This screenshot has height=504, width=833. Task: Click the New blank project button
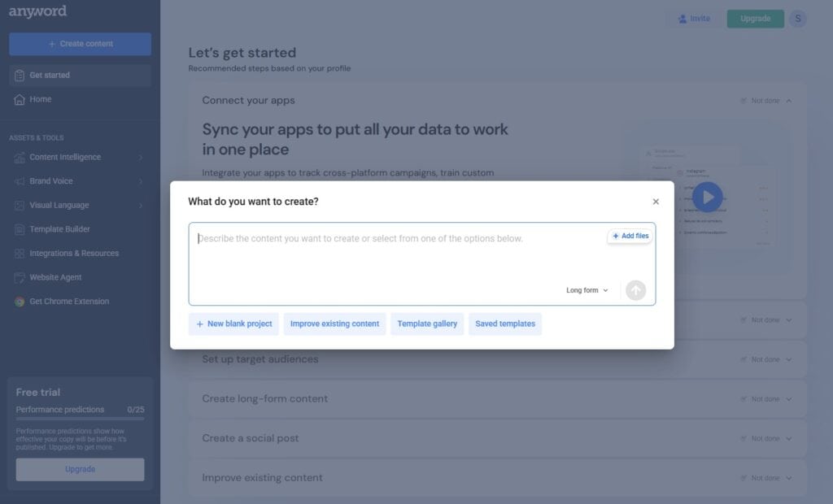[x=233, y=324]
